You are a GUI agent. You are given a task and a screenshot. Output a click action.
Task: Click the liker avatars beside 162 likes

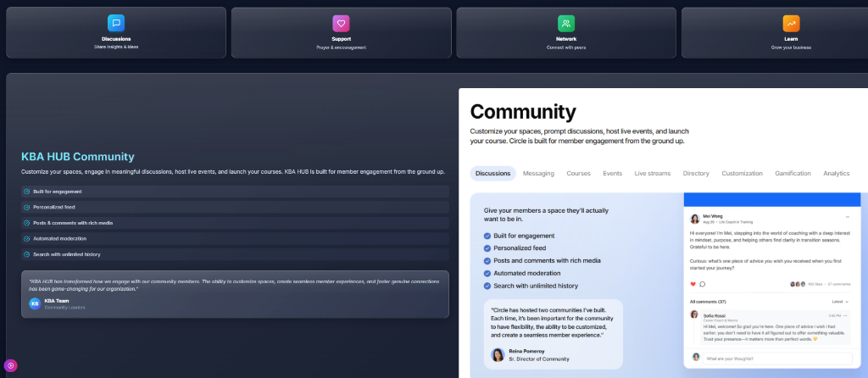[x=798, y=284]
